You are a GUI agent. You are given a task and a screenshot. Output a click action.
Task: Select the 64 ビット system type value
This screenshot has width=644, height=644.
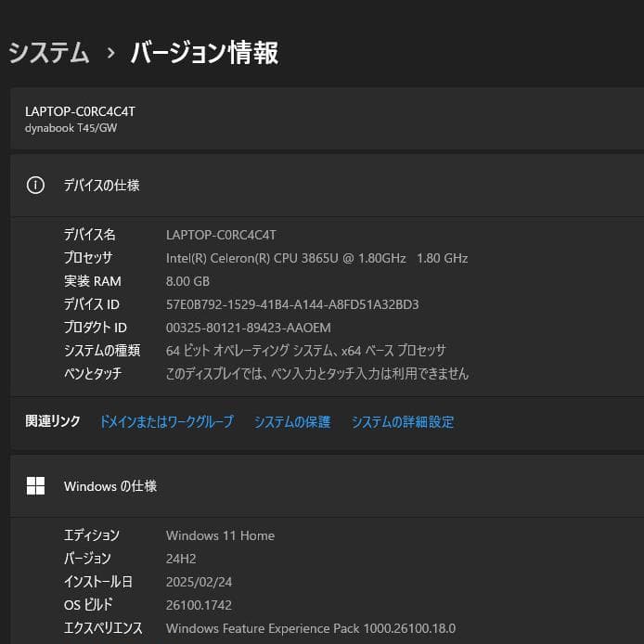click(x=305, y=351)
